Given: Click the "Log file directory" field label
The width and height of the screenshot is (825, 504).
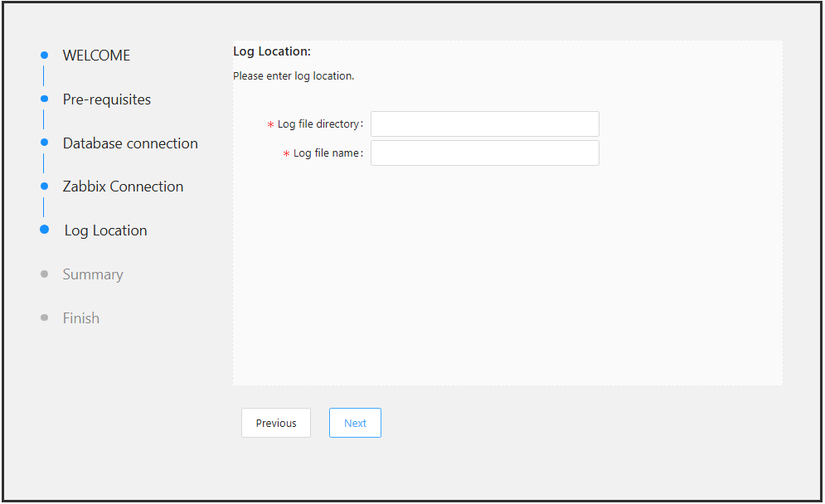Looking at the screenshot, I should point(318,124).
